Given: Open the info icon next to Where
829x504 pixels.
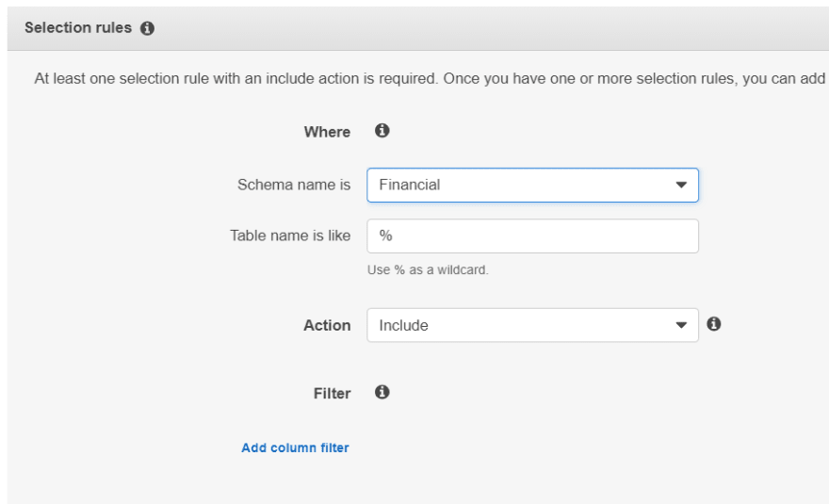Looking at the screenshot, I should click(x=382, y=130).
